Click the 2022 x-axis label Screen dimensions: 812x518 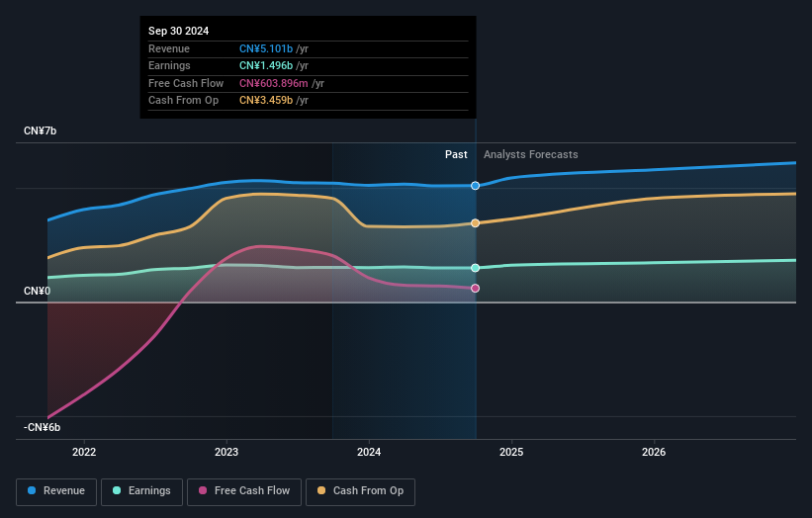click(x=84, y=452)
